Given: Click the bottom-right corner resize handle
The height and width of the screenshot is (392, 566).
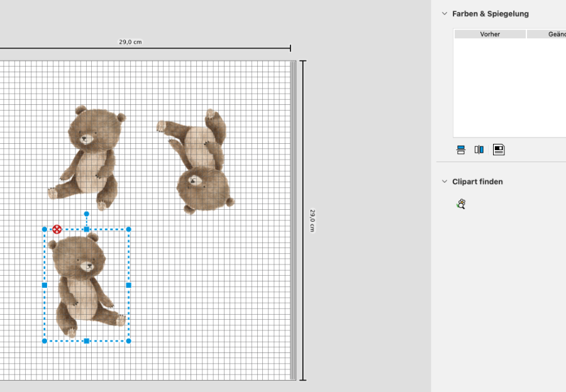Looking at the screenshot, I should (x=129, y=341).
